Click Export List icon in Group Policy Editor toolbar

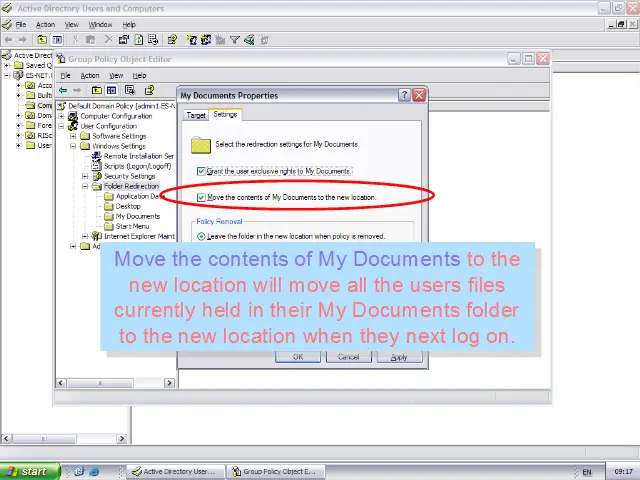(x=130, y=90)
